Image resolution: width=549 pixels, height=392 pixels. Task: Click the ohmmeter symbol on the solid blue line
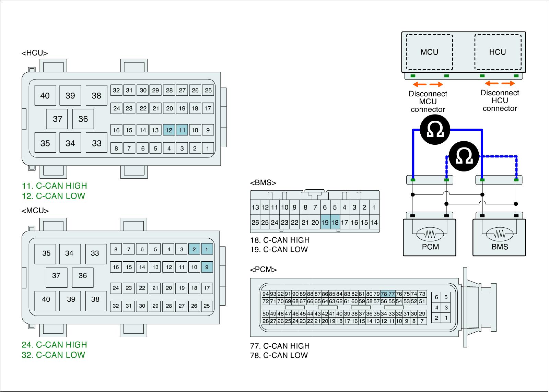(434, 130)
